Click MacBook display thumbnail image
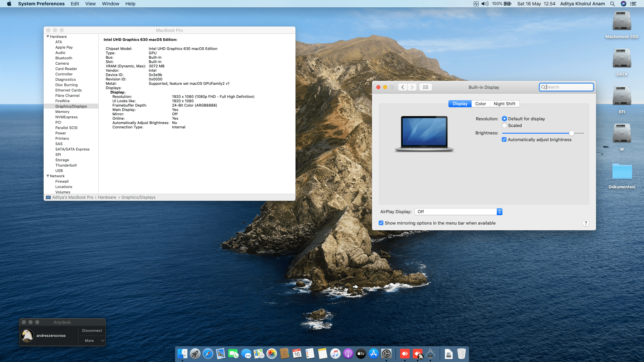This screenshot has height=362, width=644. pos(425,134)
